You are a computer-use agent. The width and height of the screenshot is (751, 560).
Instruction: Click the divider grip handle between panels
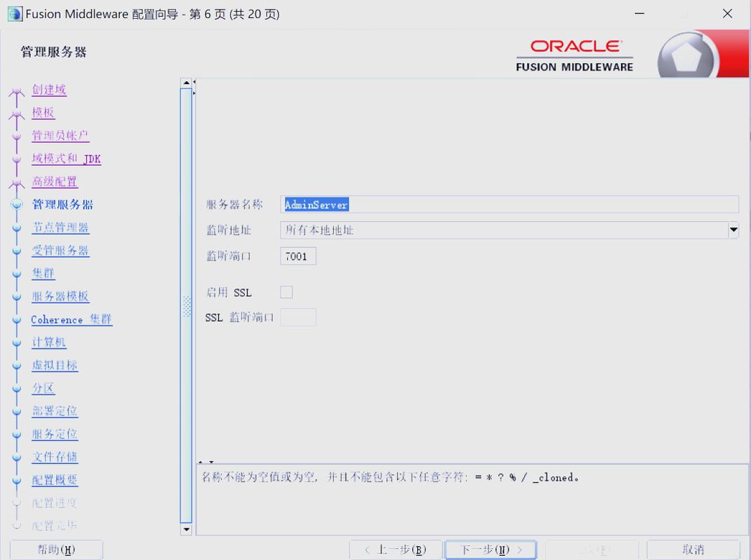point(187,306)
